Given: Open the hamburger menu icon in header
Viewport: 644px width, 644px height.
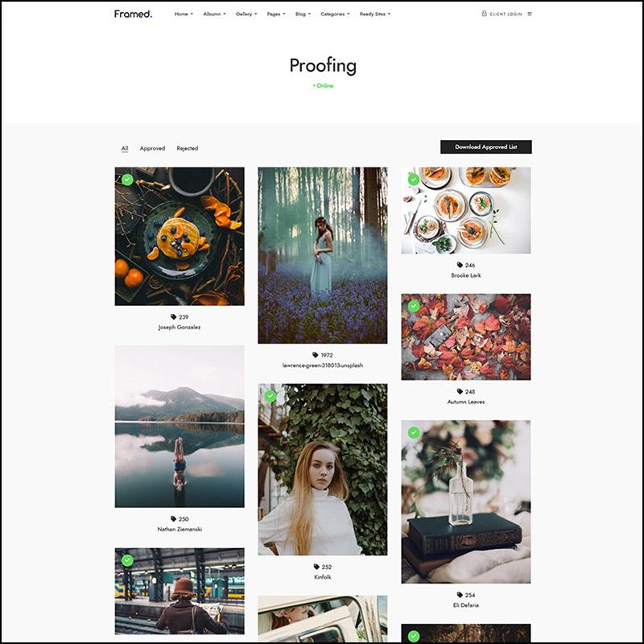Looking at the screenshot, I should click(x=530, y=14).
